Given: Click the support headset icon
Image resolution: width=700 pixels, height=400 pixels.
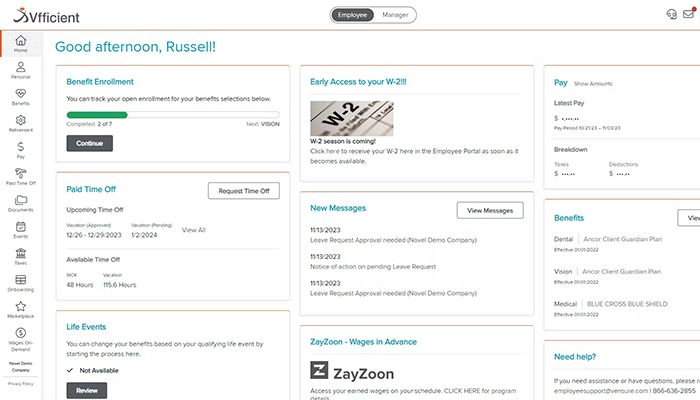Looking at the screenshot, I should pyautogui.click(x=670, y=15).
